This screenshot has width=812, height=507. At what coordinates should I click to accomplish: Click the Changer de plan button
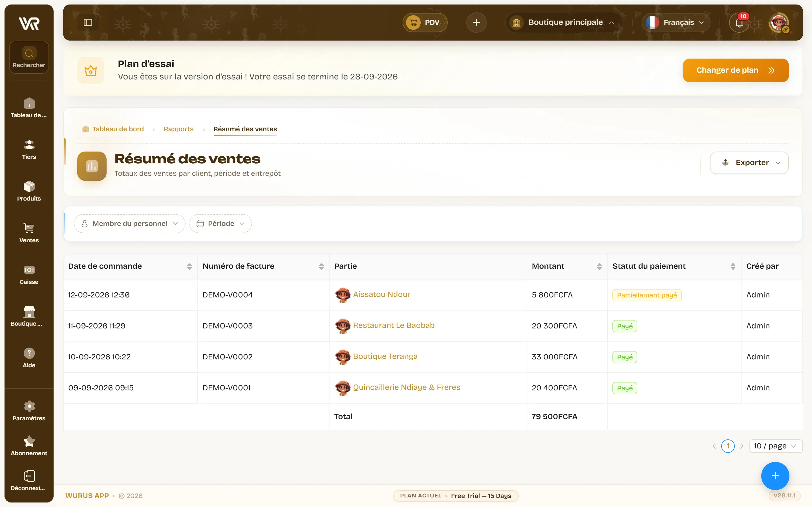[736, 70]
